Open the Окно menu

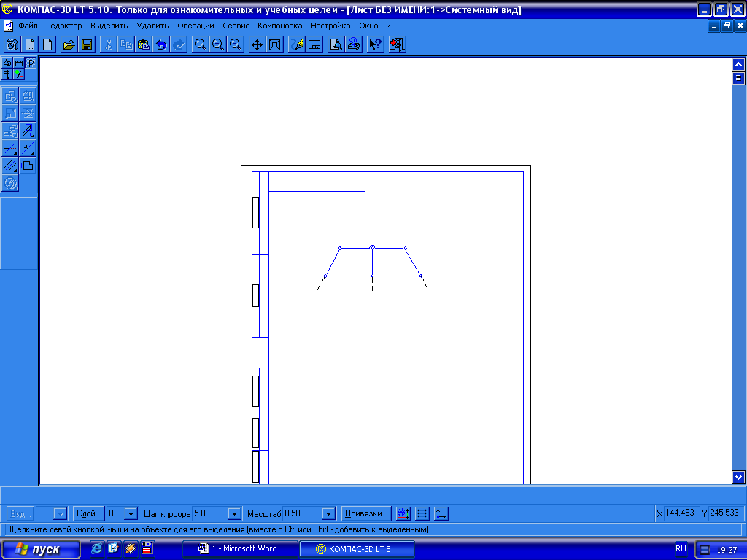[x=368, y=26]
